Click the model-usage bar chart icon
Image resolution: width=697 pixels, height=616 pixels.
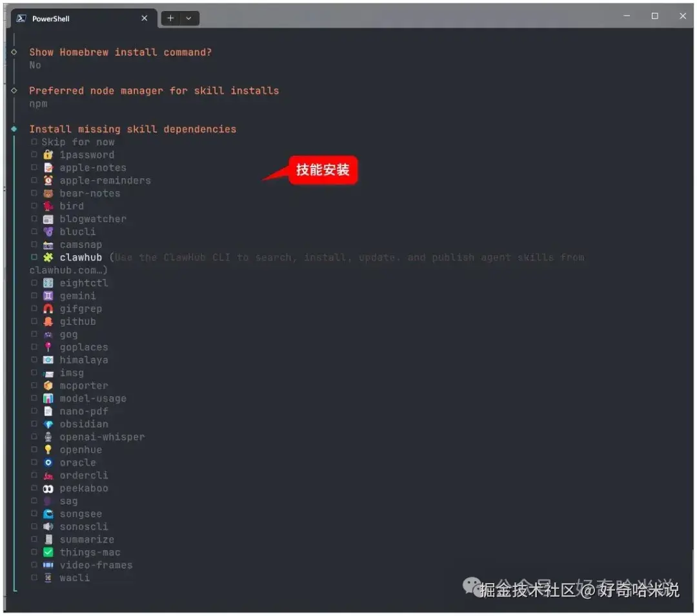point(48,398)
